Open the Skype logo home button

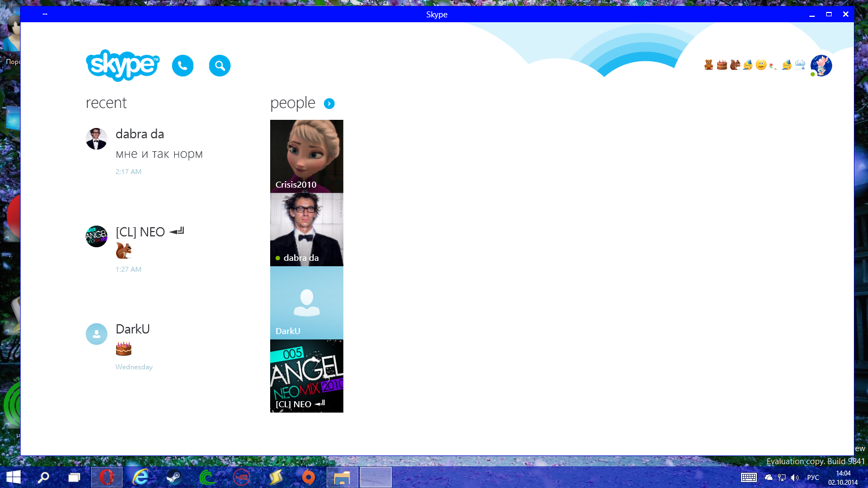pyautogui.click(x=123, y=65)
